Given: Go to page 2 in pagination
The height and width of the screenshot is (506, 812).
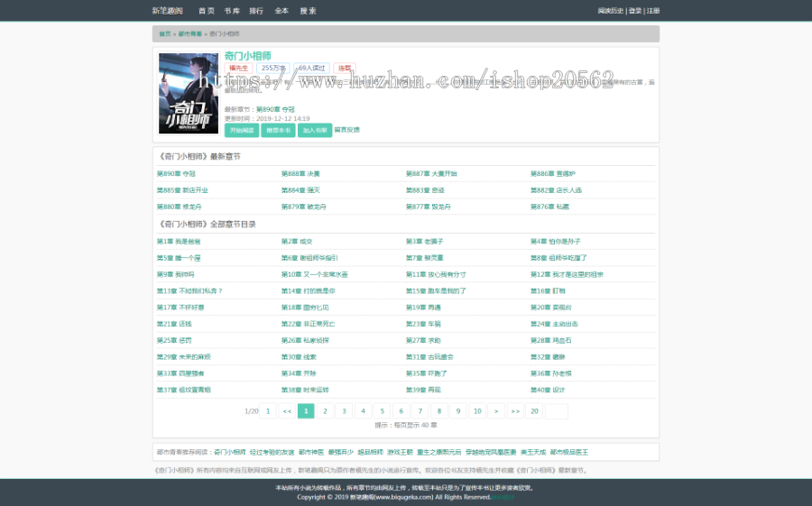Looking at the screenshot, I should (325, 411).
